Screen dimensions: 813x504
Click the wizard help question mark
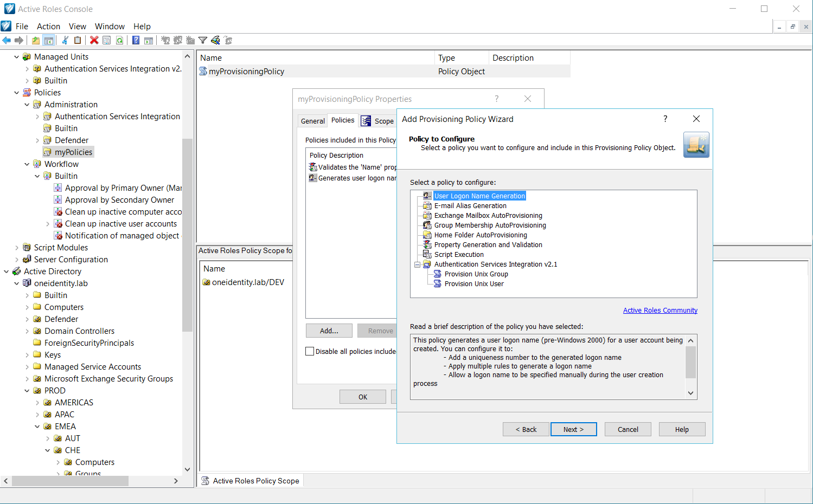(665, 119)
